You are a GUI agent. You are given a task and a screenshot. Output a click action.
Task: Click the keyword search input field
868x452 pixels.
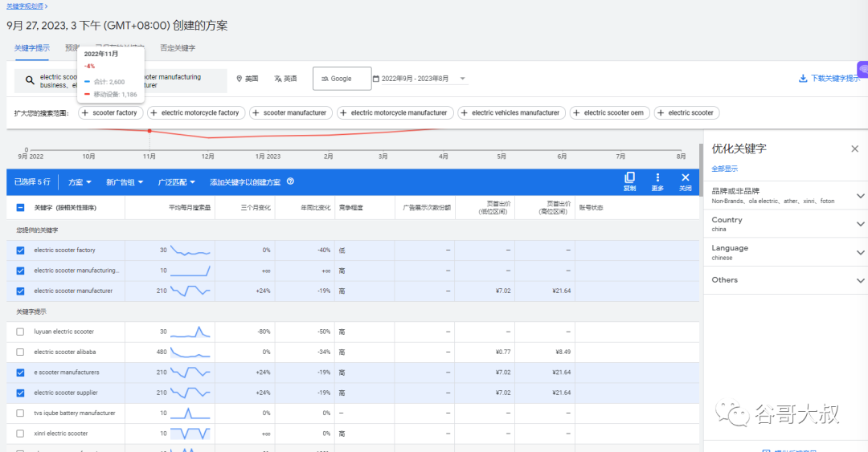pyautogui.click(x=121, y=81)
